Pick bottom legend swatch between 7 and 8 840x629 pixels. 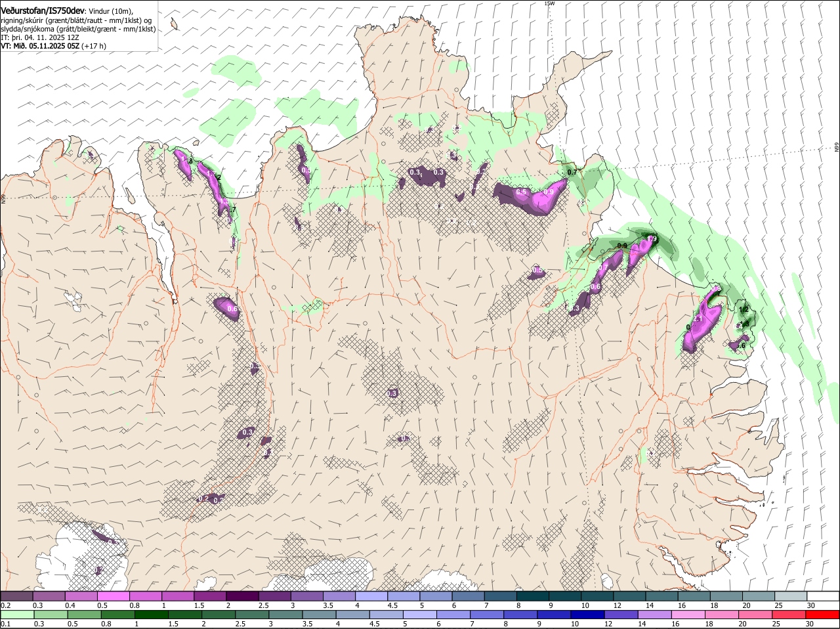pos(487,615)
